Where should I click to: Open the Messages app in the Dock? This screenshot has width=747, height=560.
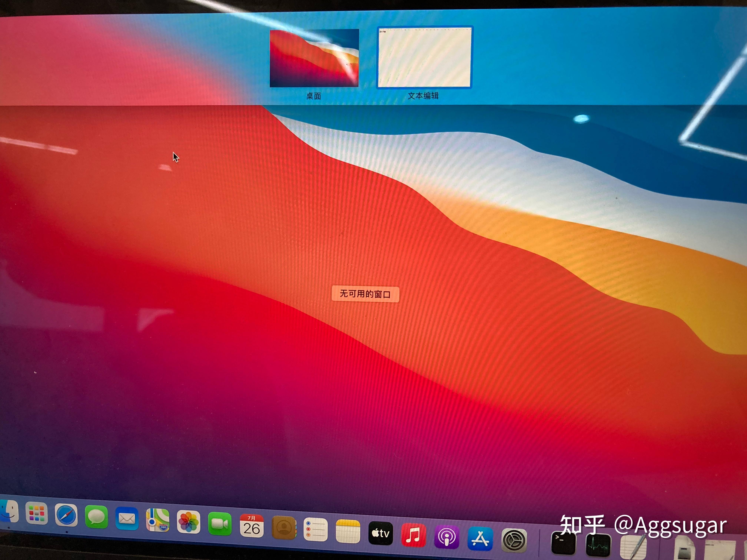(96, 517)
